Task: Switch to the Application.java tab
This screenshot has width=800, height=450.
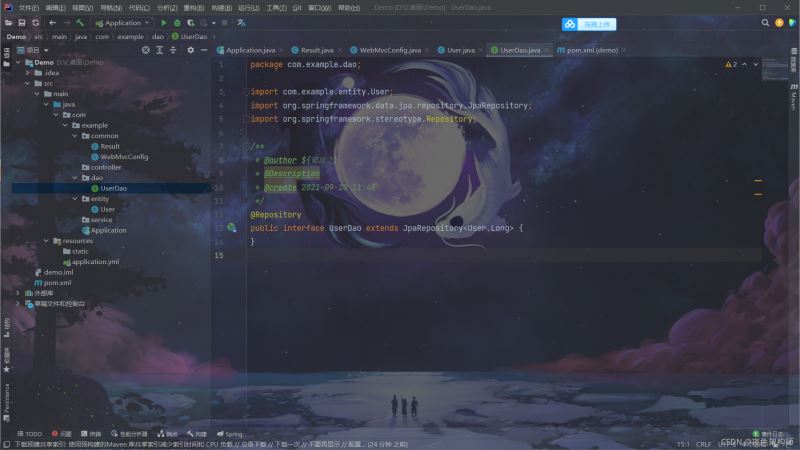Action: coord(250,50)
